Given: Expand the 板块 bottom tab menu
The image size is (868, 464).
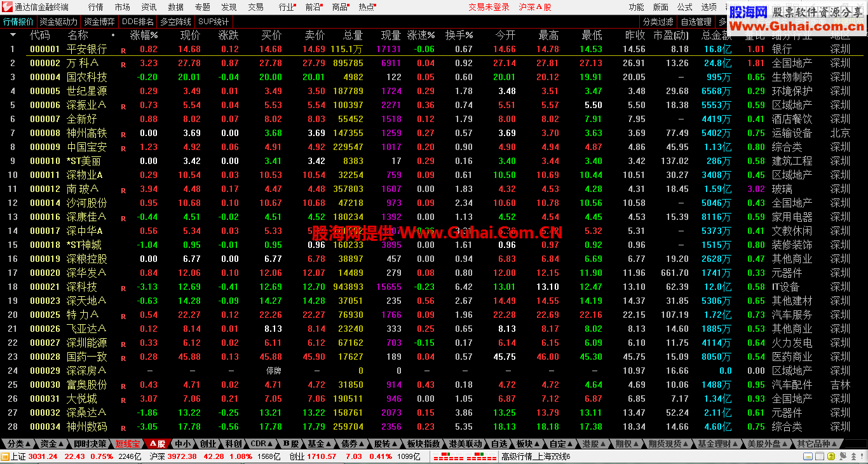Looking at the screenshot, I should click(529, 444).
